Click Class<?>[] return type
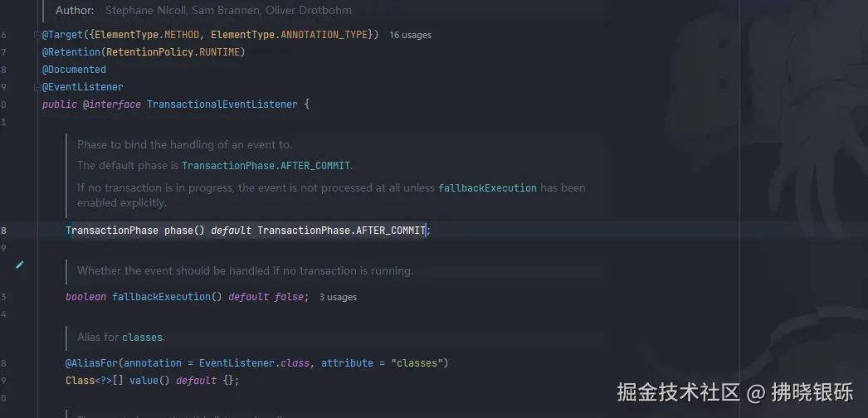Image resolution: width=868 pixels, height=418 pixels. [x=95, y=381]
